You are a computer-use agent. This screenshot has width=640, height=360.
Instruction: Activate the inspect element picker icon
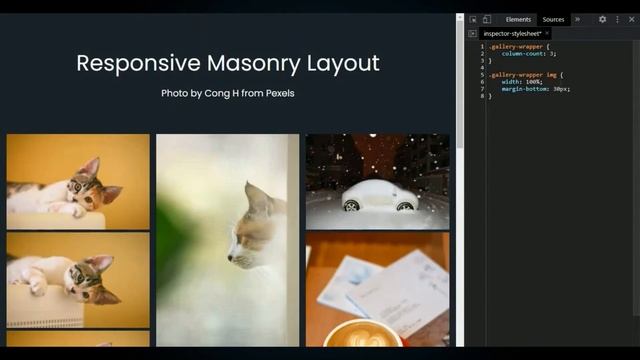click(x=473, y=20)
